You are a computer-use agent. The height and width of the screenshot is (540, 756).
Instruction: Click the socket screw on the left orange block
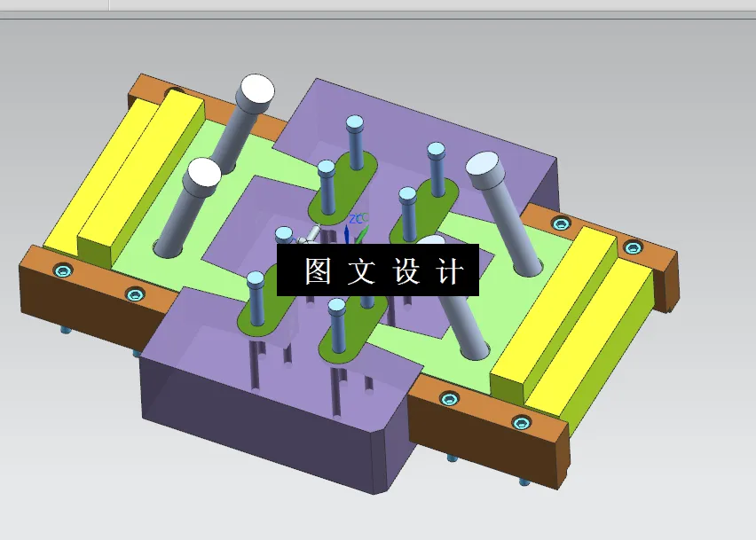tap(62, 270)
